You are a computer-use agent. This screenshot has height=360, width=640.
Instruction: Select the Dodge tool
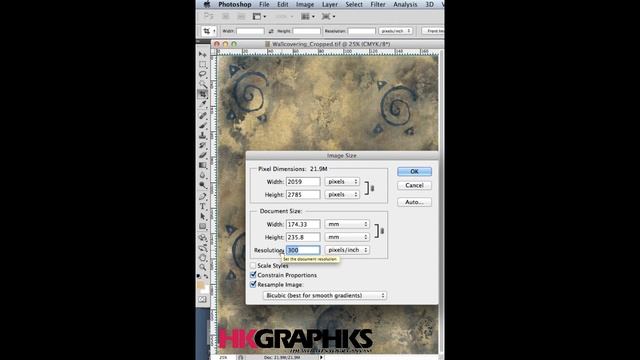[203, 185]
